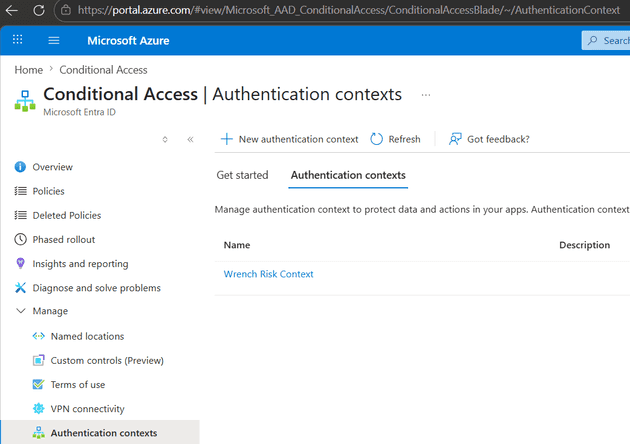The height and width of the screenshot is (444, 630).
Task: Click the Policies list icon
Action: pos(20,191)
